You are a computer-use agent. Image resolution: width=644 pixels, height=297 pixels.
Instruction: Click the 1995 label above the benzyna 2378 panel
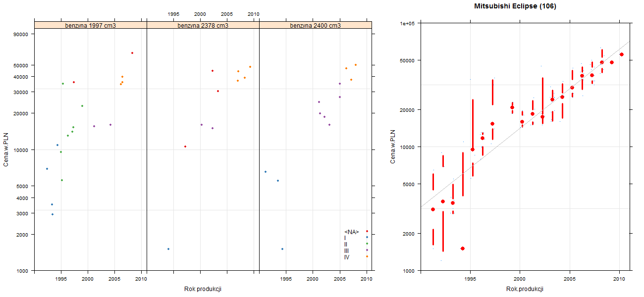point(174,14)
